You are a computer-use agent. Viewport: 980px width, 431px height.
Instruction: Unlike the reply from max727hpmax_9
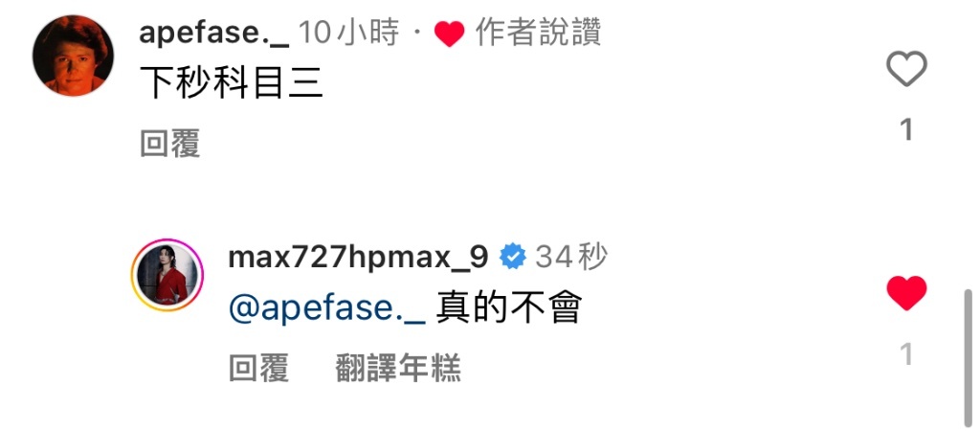(x=906, y=293)
